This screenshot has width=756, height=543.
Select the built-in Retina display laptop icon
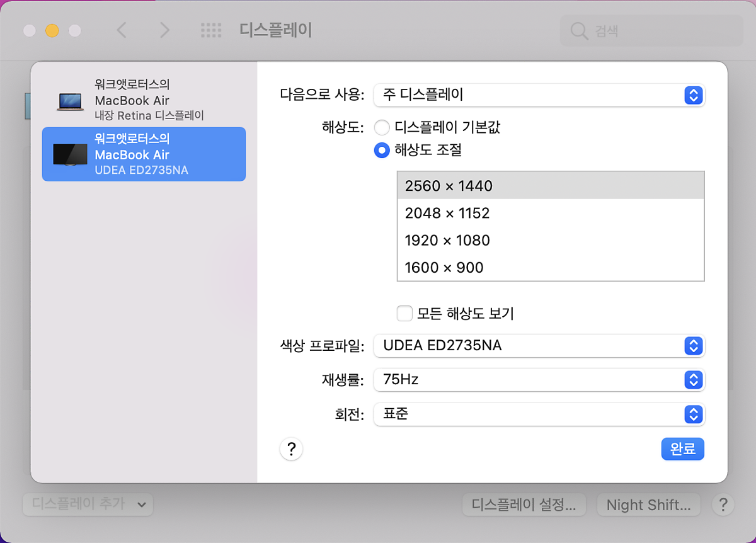(71, 101)
